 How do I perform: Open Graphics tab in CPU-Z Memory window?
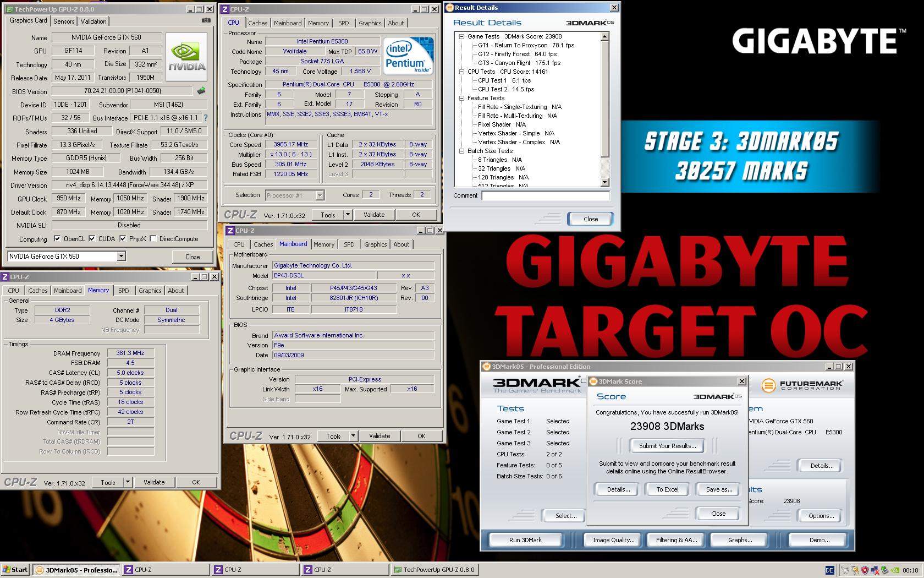click(x=150, y=291)
